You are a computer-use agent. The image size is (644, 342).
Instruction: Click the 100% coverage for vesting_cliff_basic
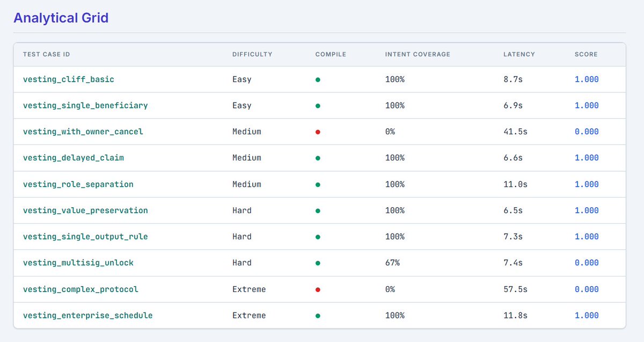(x=395, y=79)
